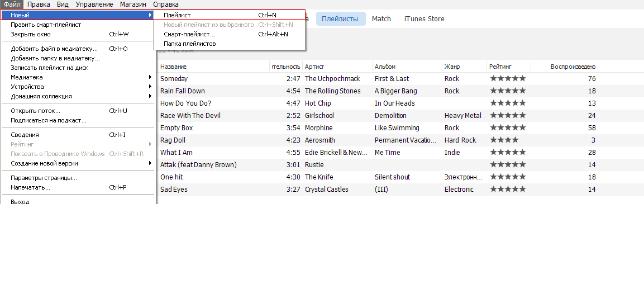Expand the Медиатека submenu

78,77
